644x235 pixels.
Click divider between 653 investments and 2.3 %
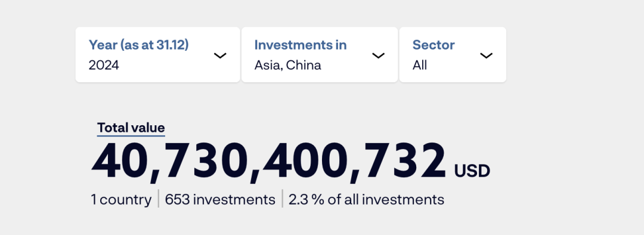coord(282,199)
